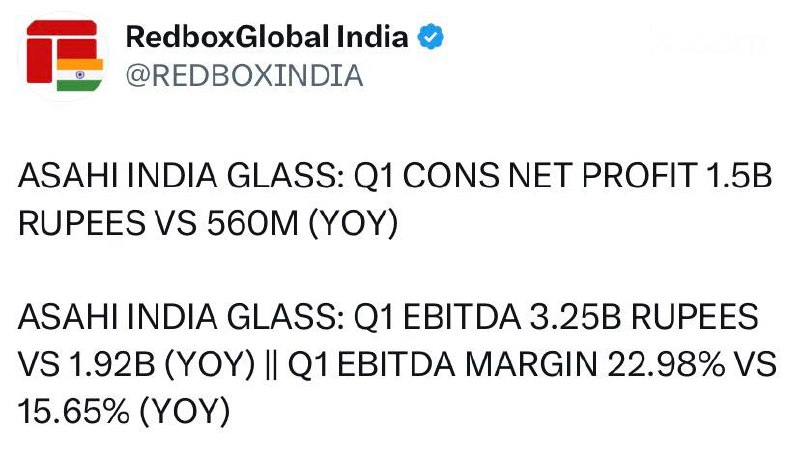800x460 pixels.
Task: Open the RedboxGlobal India profile avatar
Action: [x=62, y=56]
